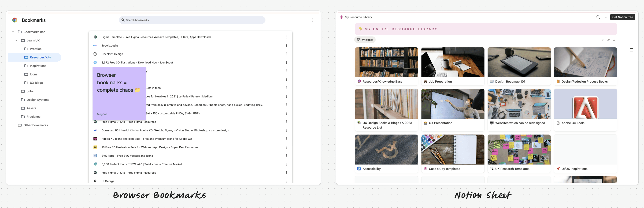The image size is (644, 208).
Task: Click the My Resource Library page icon
Action: [x=341, y=17]
